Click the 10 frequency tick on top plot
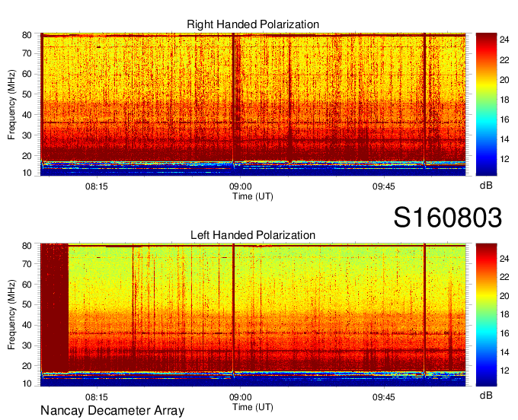This screenshot has width=518, height=420. click(x=27, y=173)
